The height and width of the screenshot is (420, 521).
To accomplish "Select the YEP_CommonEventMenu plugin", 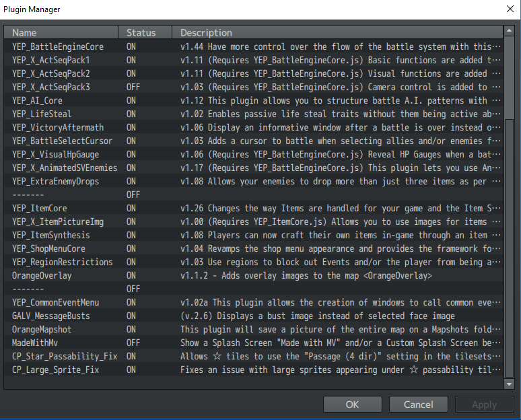I will (x=254, y=302).
